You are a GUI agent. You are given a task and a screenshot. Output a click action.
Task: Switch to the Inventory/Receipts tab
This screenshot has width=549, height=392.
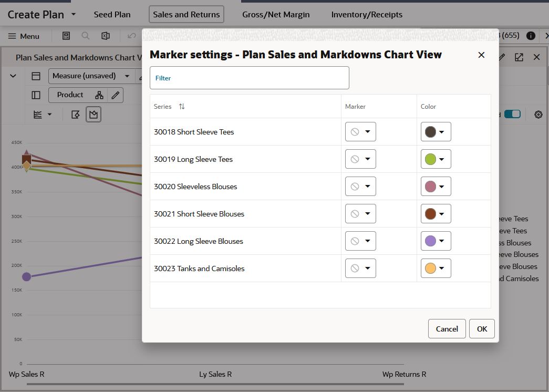(367, 15)
